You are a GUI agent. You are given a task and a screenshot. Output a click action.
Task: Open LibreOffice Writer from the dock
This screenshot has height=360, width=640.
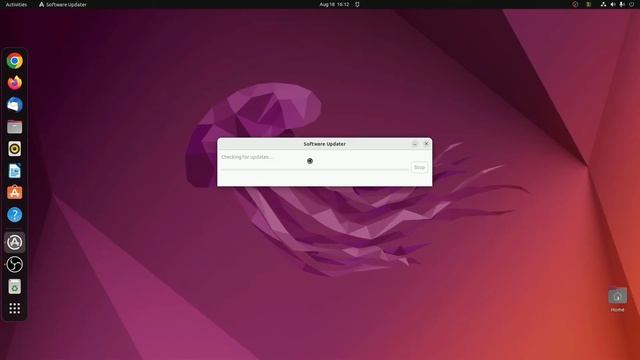15,171
